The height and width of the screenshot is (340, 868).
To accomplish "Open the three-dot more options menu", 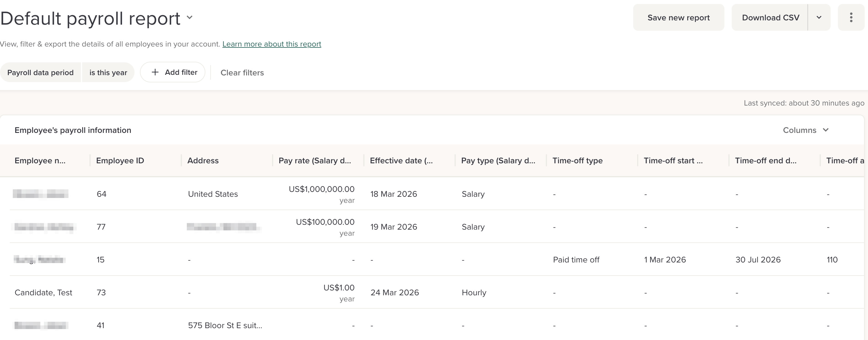I will [851, 18].
